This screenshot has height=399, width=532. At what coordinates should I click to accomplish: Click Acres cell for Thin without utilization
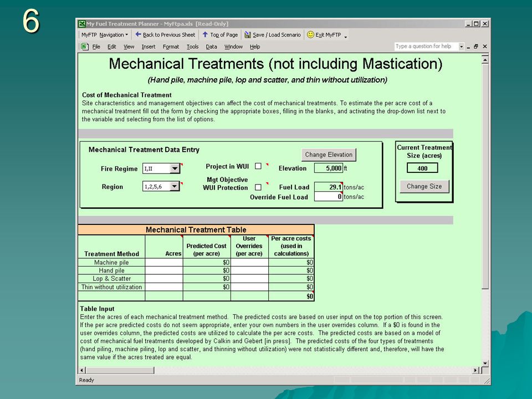click(164, 287)
